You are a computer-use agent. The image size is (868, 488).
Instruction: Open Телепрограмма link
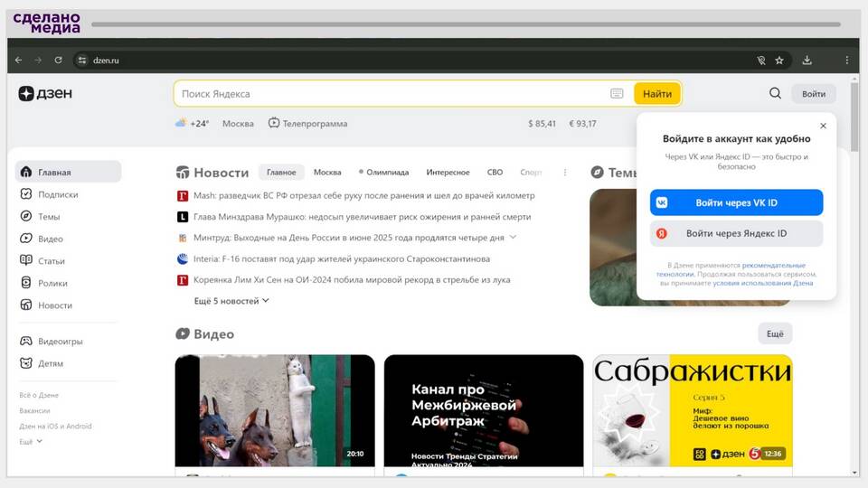click(308, 124)
